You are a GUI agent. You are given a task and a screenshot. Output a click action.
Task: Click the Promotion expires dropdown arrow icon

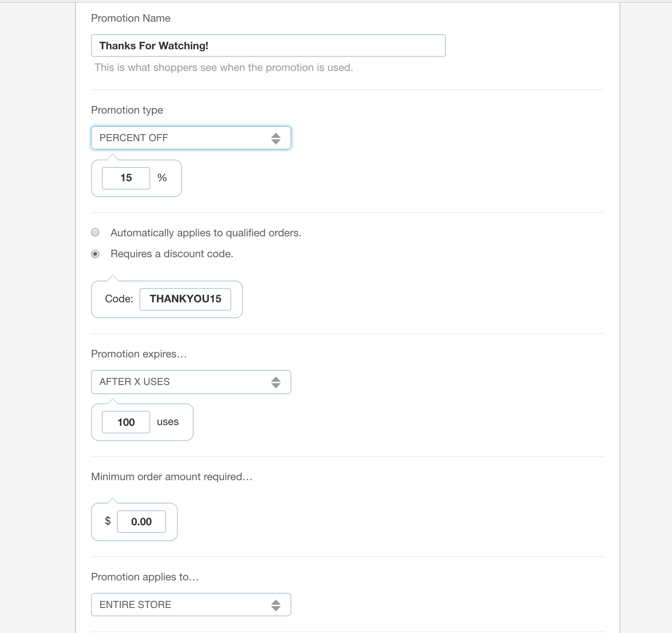(x=275, y=382)
